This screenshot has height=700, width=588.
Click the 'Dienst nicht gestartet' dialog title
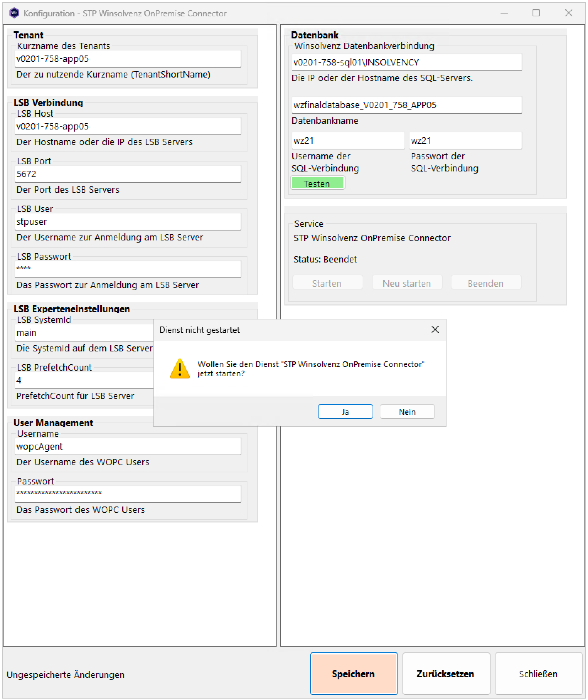[199, 330]
